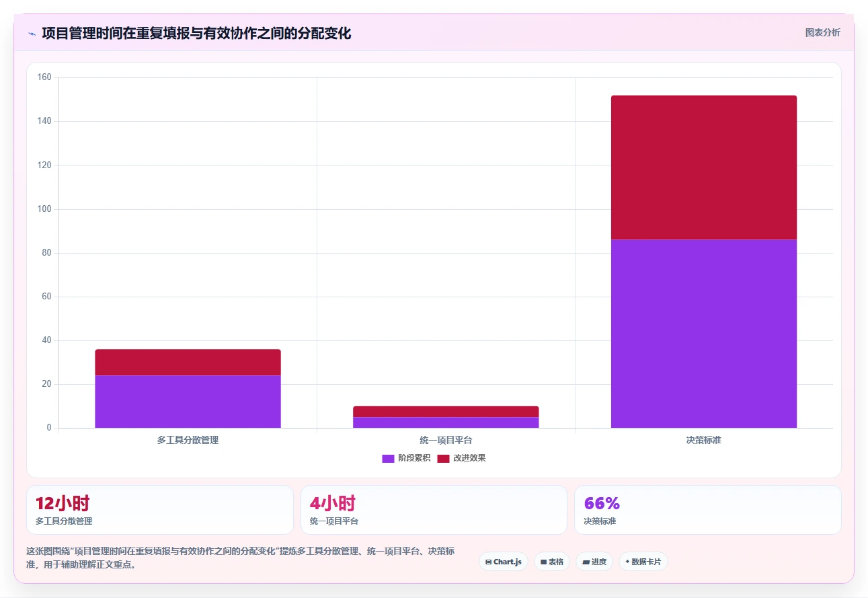Image resolution: width=868 pixels, height=598 pixels.
Task: Click the red segment of 统一项目平台 bar
Action: (446, 412)
